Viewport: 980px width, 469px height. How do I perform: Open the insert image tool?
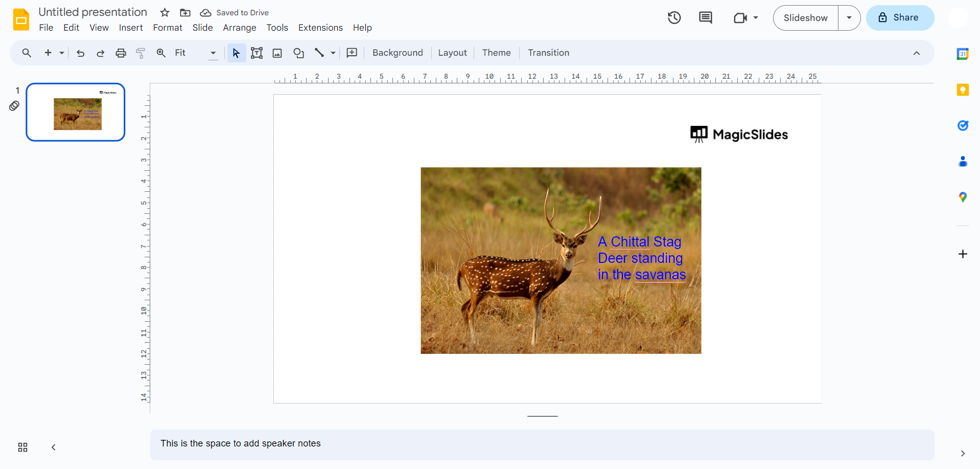pyautogui.click(x=277, y=53)
